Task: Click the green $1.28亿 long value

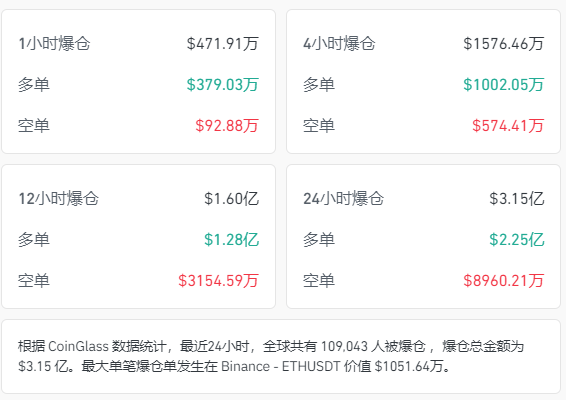Action: coord(231,239)
